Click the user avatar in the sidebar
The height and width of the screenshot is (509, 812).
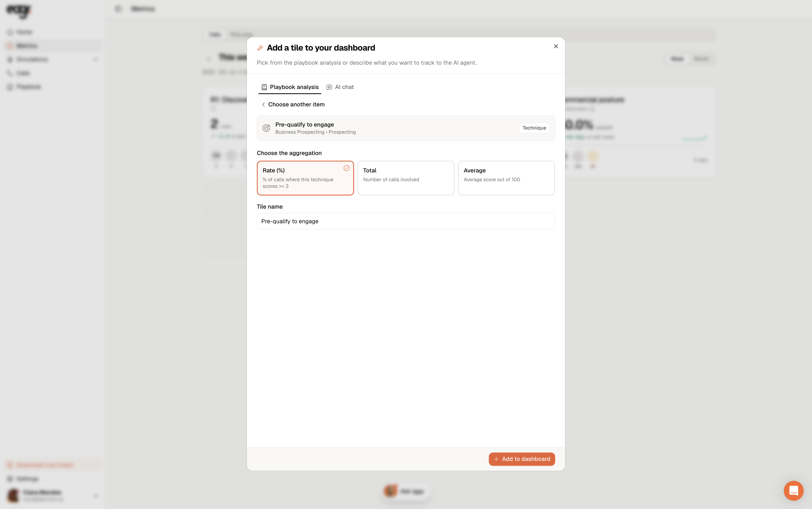[x=14, y=495]
